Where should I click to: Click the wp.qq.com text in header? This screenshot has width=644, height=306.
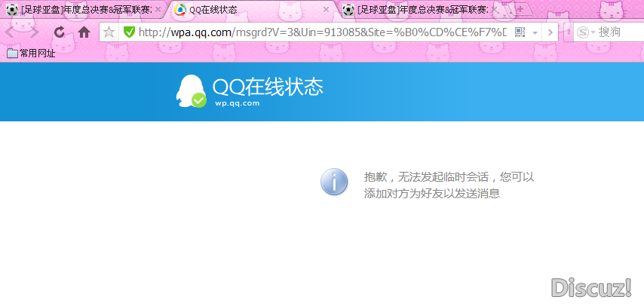pos(238,103)
